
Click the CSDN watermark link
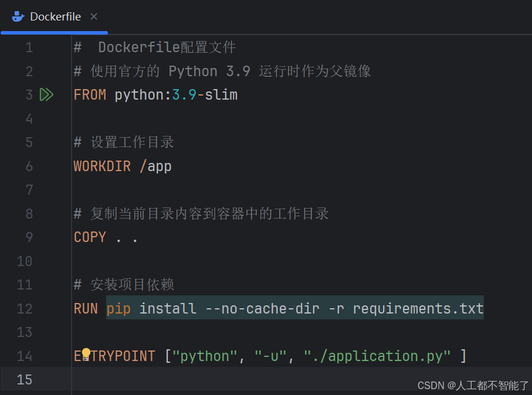click(472, 385)
